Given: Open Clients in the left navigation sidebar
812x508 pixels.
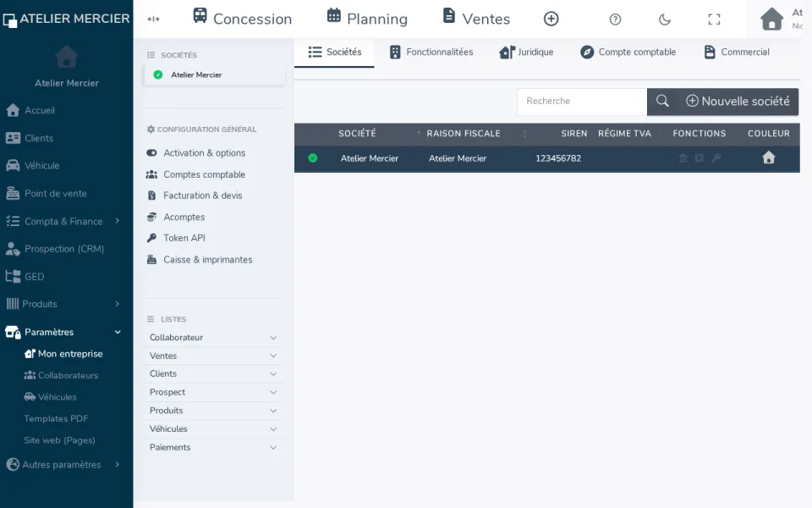Looking at the screenshot, I should [30, 138].
